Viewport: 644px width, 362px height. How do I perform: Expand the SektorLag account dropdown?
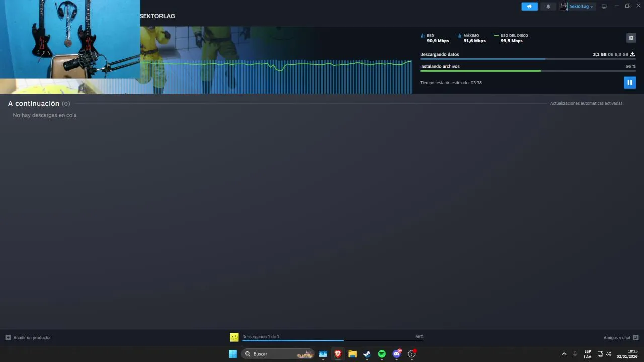pyautogui.click(x=581, y=6)
